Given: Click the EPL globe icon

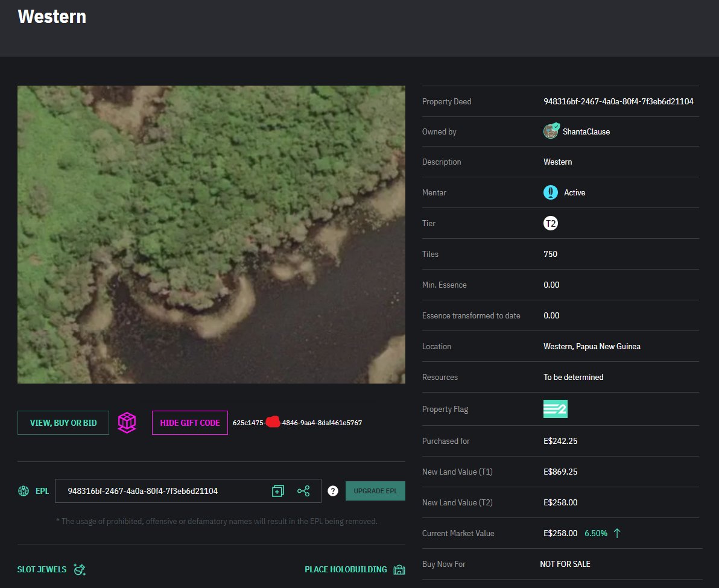Looking at the screenshot, I should pos(24,491).
